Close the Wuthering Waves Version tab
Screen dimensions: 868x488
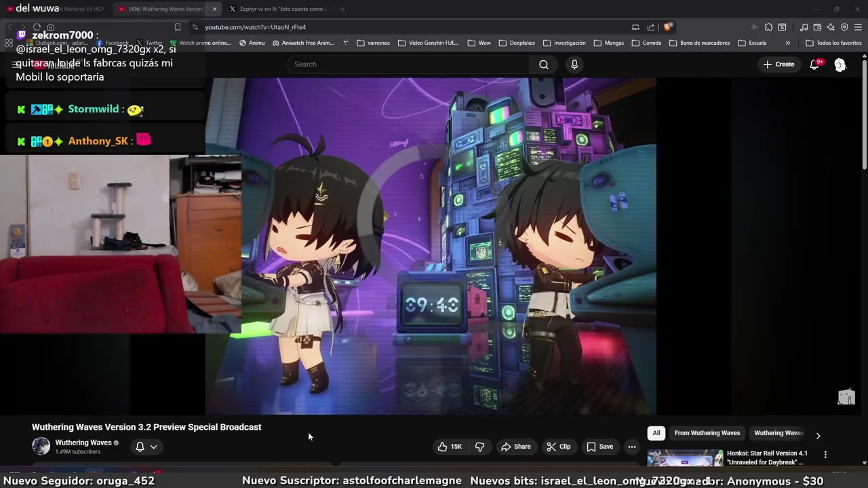(x=215, y=9)
